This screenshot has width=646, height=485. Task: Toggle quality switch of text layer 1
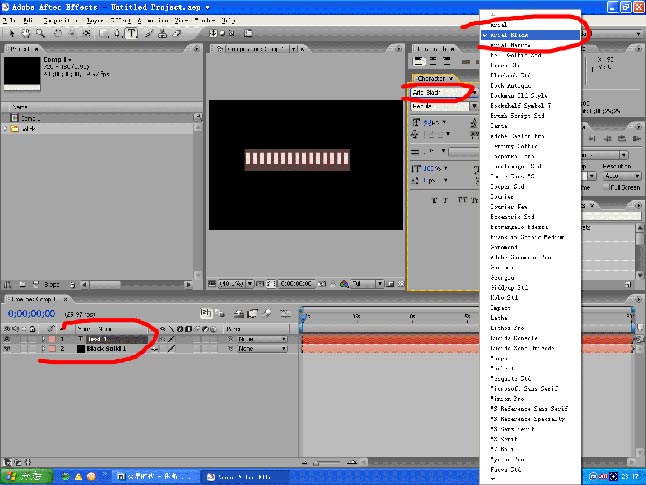pyautogui.click(x=171, y=339)
